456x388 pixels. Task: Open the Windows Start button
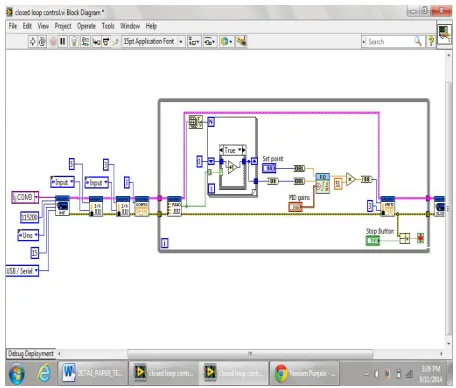pyautogui.click(x=16, y=373)
